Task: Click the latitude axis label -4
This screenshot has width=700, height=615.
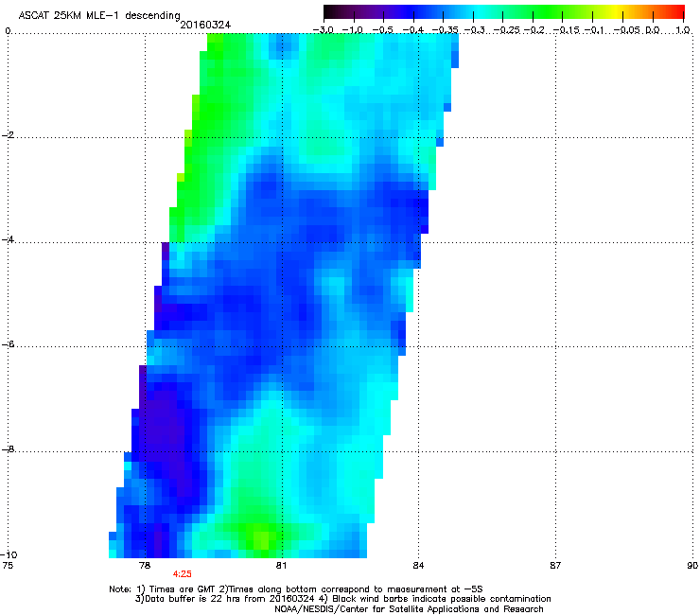Action: pyautogui.click(x=9, y=239)
